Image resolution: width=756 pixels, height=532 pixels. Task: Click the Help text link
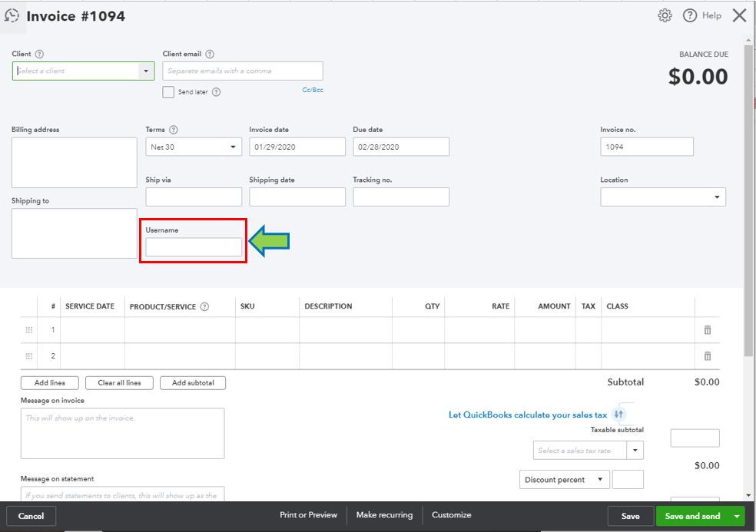(711, 16)
